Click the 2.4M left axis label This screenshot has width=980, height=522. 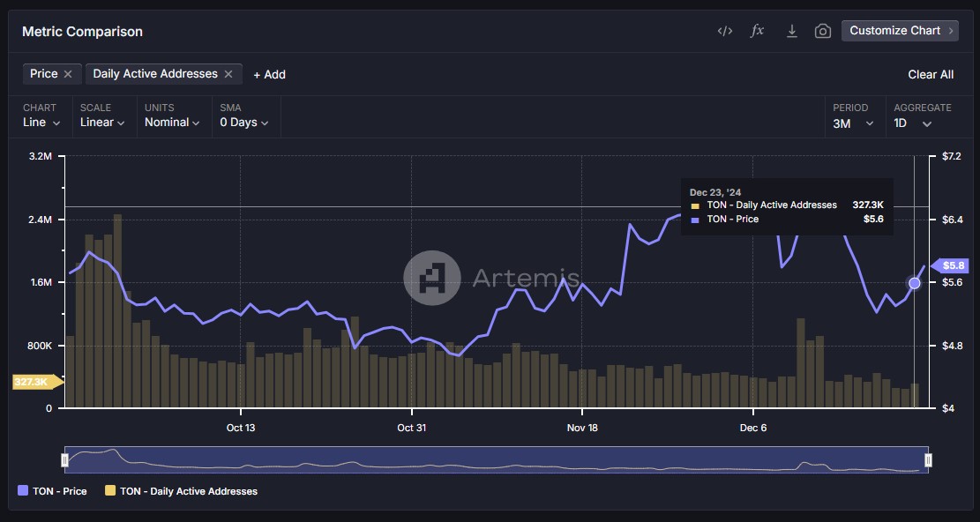point(40,220)
